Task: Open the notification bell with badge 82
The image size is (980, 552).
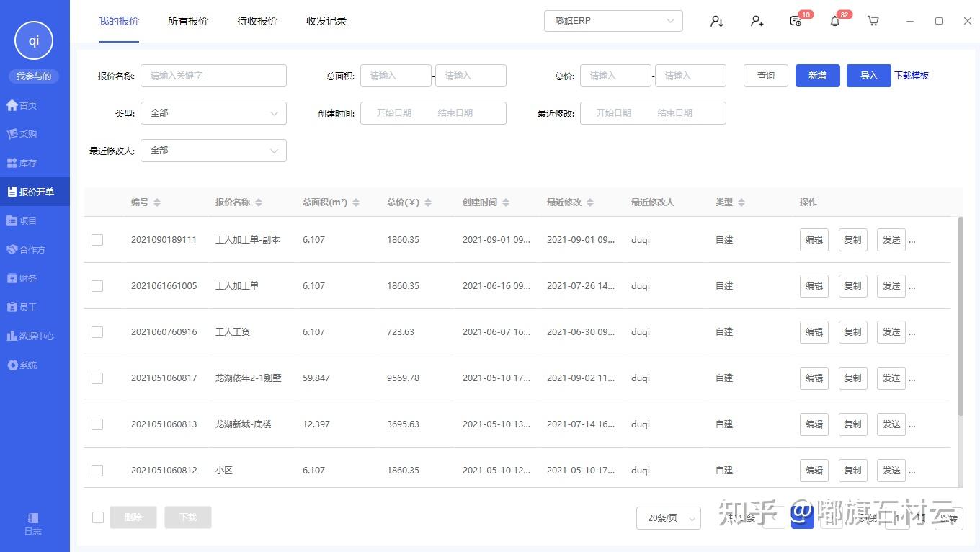Action: 835,22
